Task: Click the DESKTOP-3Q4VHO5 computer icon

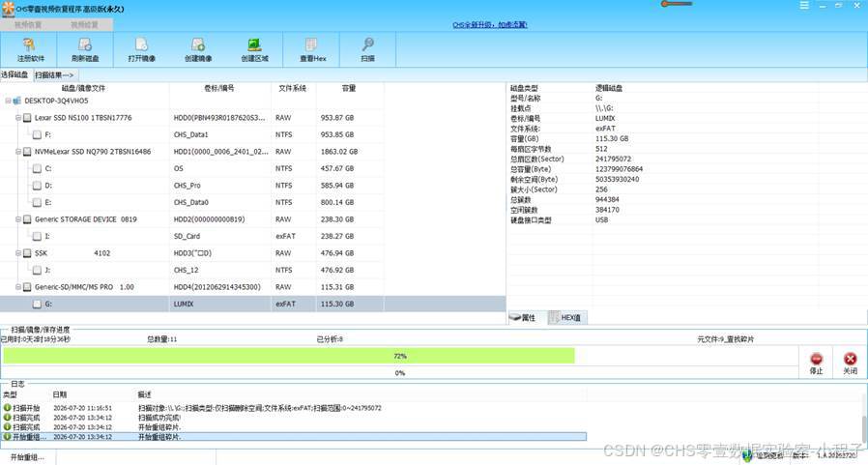Action: coord(17,101)
